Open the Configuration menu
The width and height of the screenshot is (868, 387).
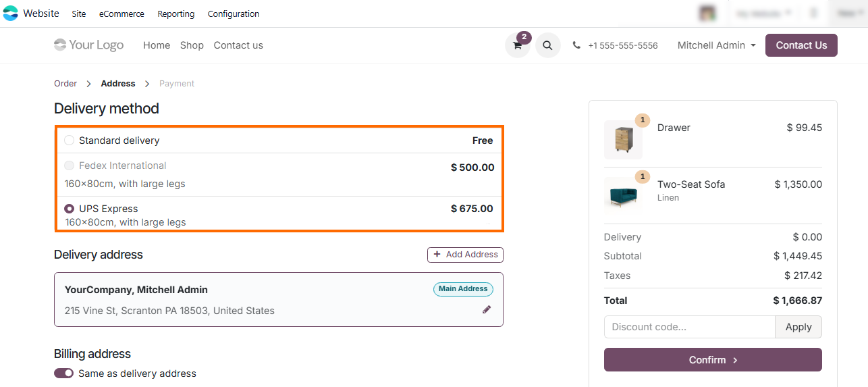click(234, 14)
